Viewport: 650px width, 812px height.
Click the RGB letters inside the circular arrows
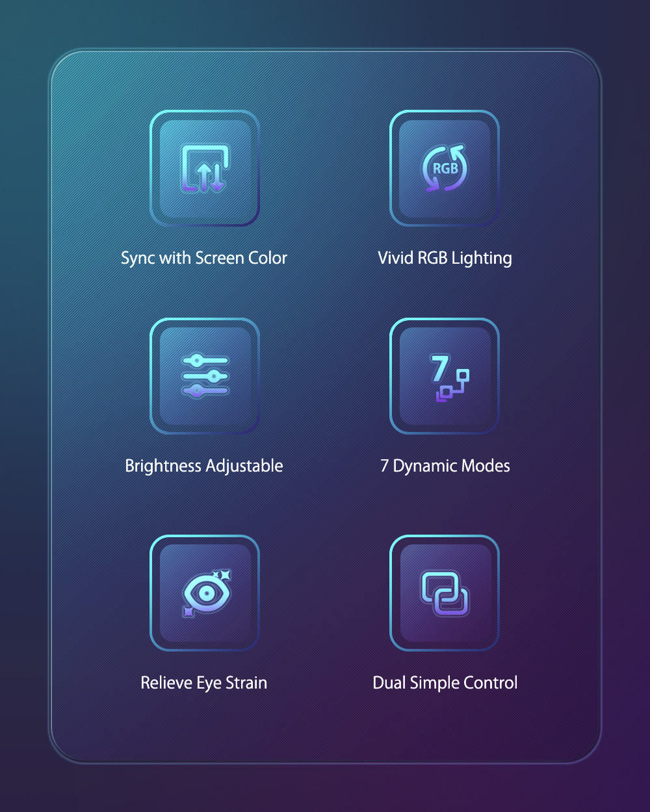click(x=445, y=168)
